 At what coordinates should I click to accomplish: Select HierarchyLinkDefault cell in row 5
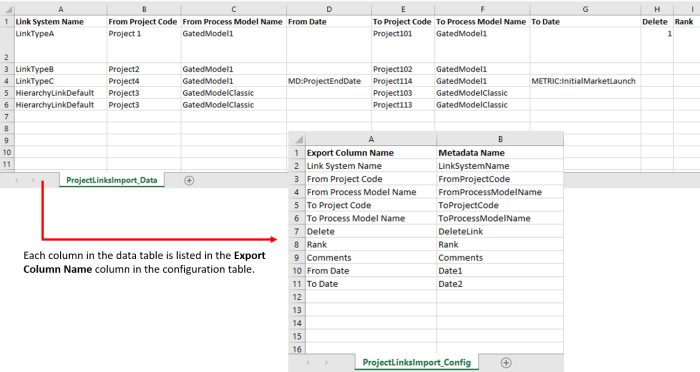pos(60,93)
